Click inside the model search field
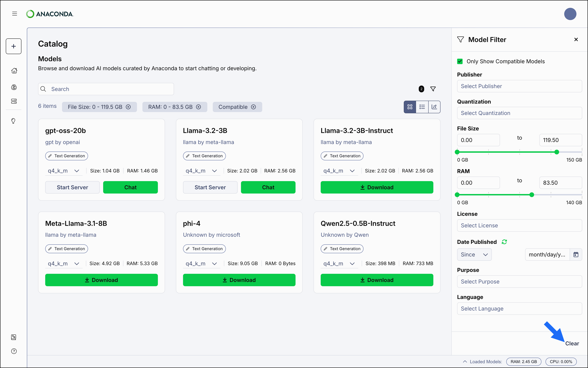Viewport: 588px width, 368px height. (106, 89)
